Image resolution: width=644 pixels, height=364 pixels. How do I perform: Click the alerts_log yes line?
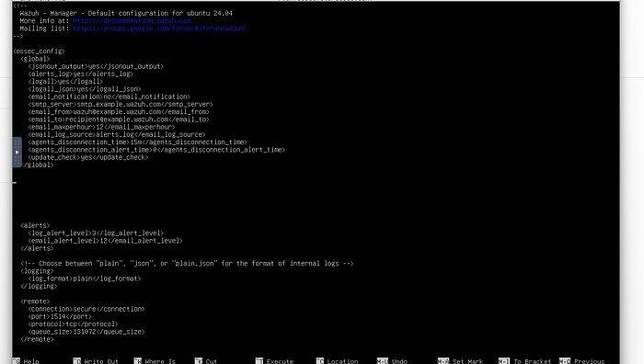point(81,74)
